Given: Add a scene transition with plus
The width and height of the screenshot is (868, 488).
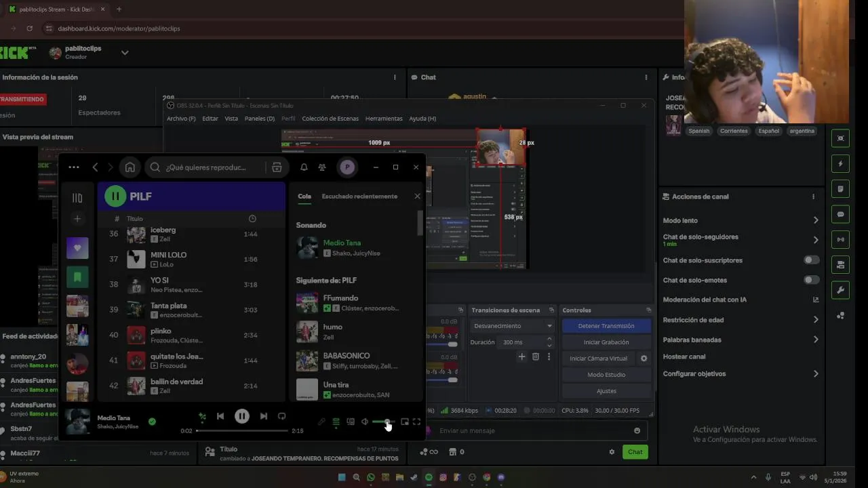Looking at the screenshot, I should click(521, 357).
